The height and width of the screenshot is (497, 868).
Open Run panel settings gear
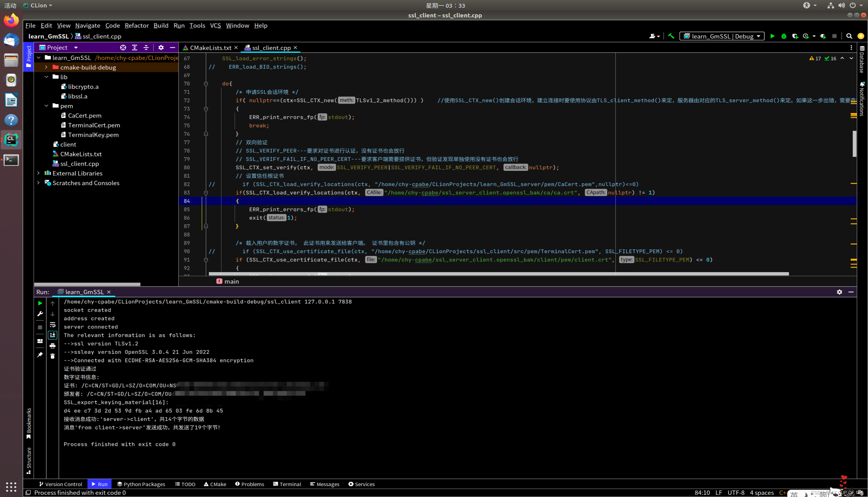point(839,292)
